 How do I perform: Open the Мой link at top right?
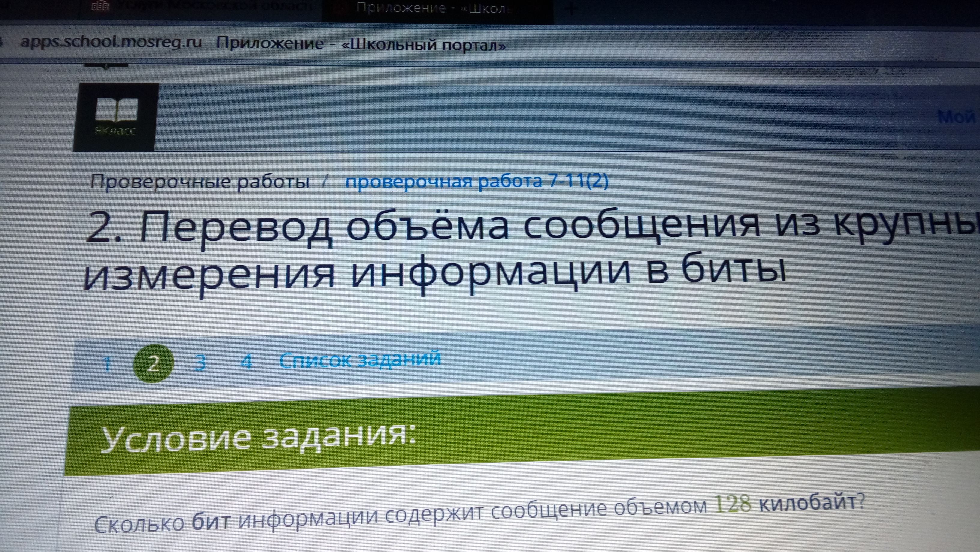957,117
